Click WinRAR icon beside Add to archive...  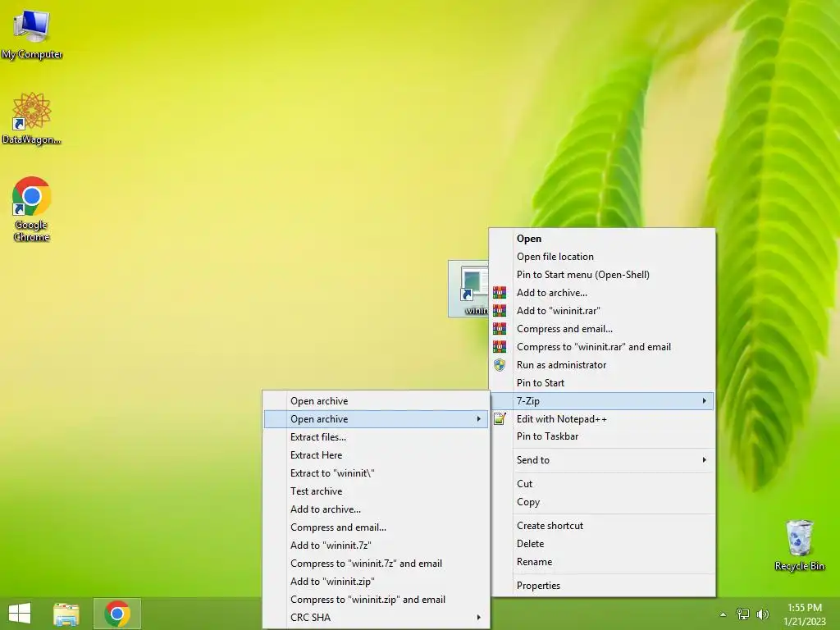500,293
